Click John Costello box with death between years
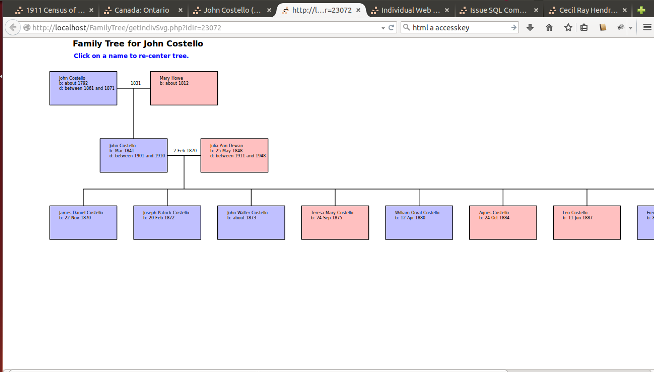654x372 pixels. tap(134, 155)
